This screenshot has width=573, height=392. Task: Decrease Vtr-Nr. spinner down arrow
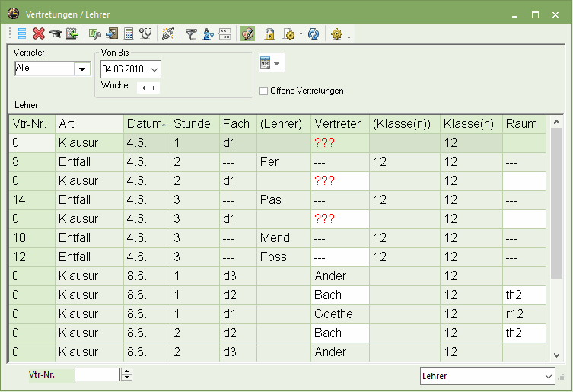point(126,378)
